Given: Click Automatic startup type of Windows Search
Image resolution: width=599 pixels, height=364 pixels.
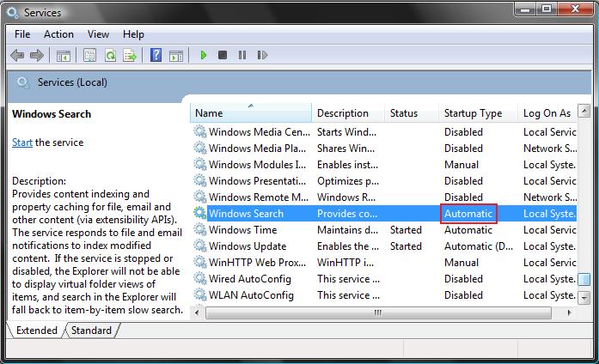Looking at the screenshot, I should 468,213.
